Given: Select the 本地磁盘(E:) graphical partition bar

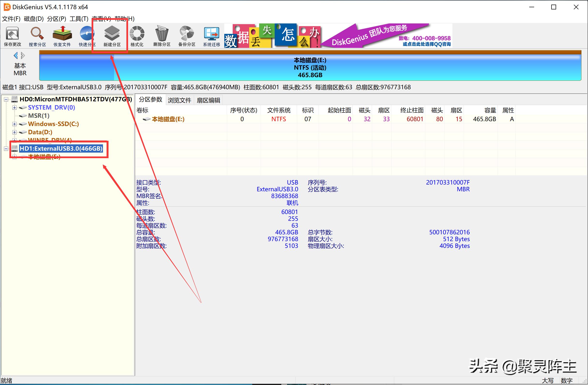Looking at the screenshot, I should (310, 67).
